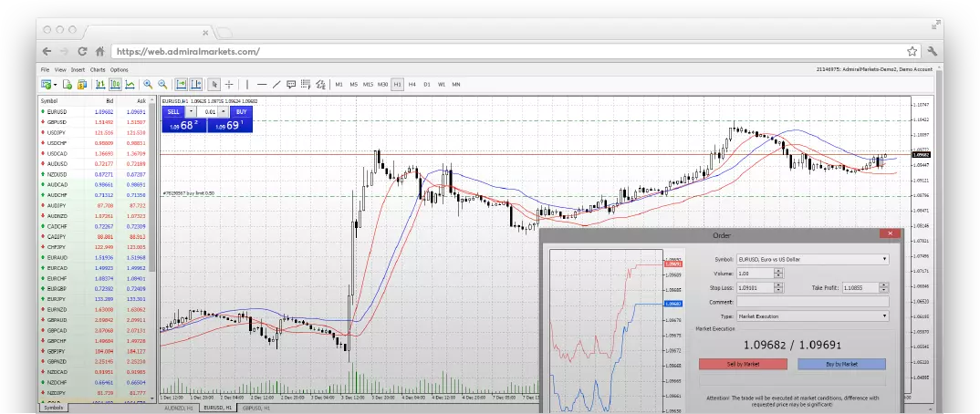
Task: Toggle the chart auto-scroll button
Action: [182, 84]
